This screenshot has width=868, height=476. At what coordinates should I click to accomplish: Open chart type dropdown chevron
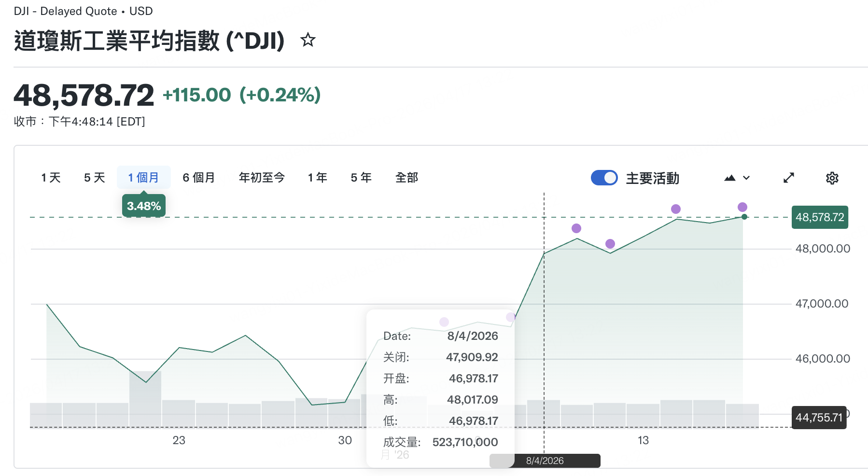pos(746,178)
